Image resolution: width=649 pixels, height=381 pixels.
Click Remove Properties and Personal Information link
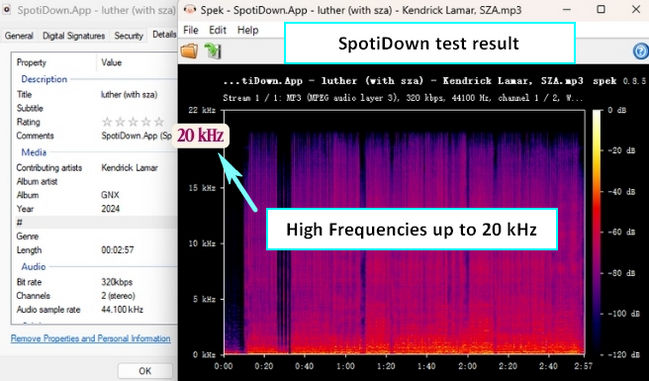[91, 338]
